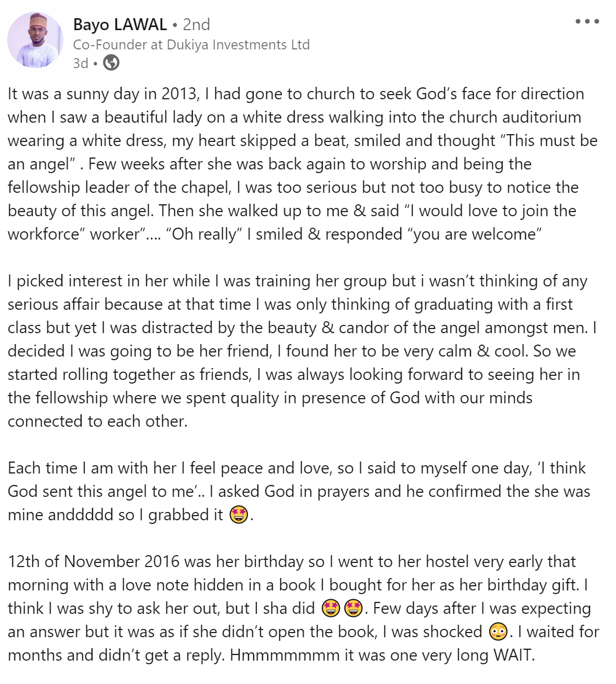Screen dimensions: 616x684
Task: Click the globe public visibility icon
Action: pyautogui.click(x=111, y=63)
